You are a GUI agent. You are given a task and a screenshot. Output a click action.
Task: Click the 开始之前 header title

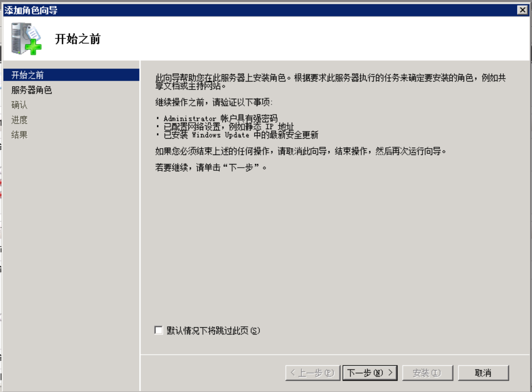tap(77, 39)
